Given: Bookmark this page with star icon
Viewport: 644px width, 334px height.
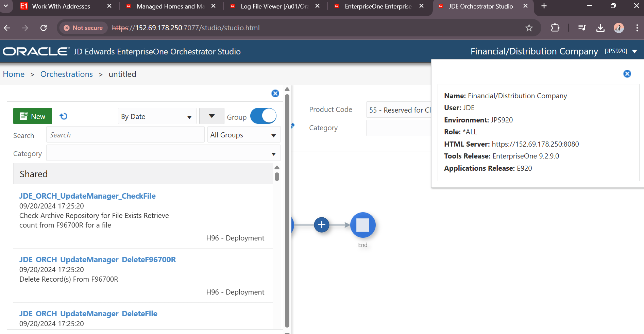Looking at the screenshot, I should (529, 28).
